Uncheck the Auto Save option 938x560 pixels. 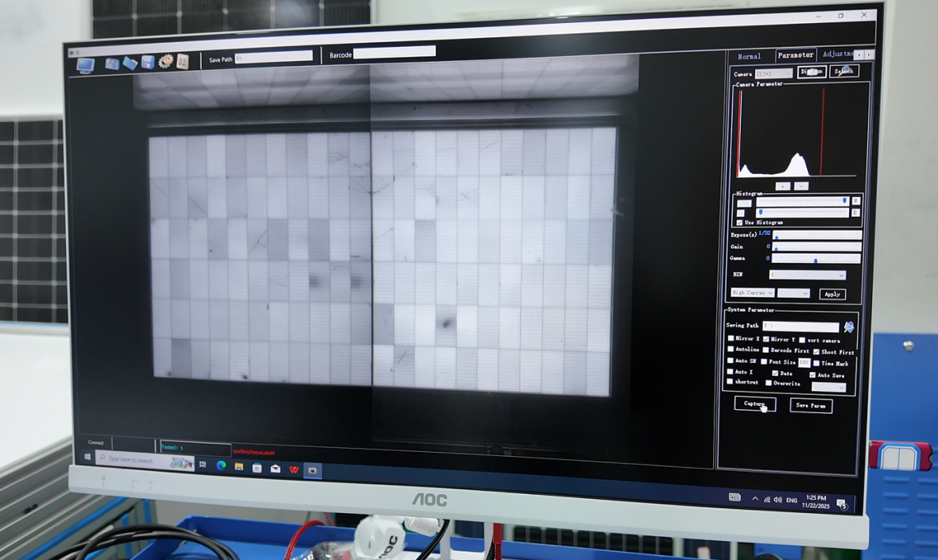pos(812,375)
